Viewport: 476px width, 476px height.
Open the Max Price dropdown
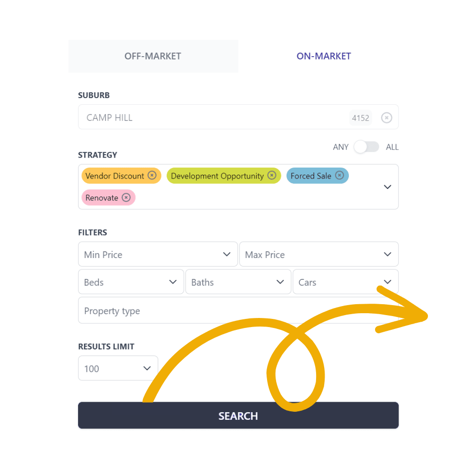click(319, 254)
